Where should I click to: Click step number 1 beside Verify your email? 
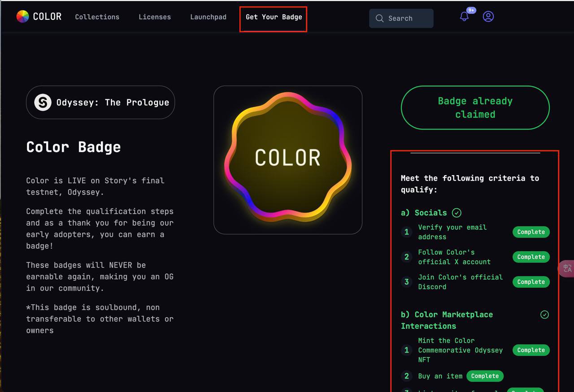(407, 232)
